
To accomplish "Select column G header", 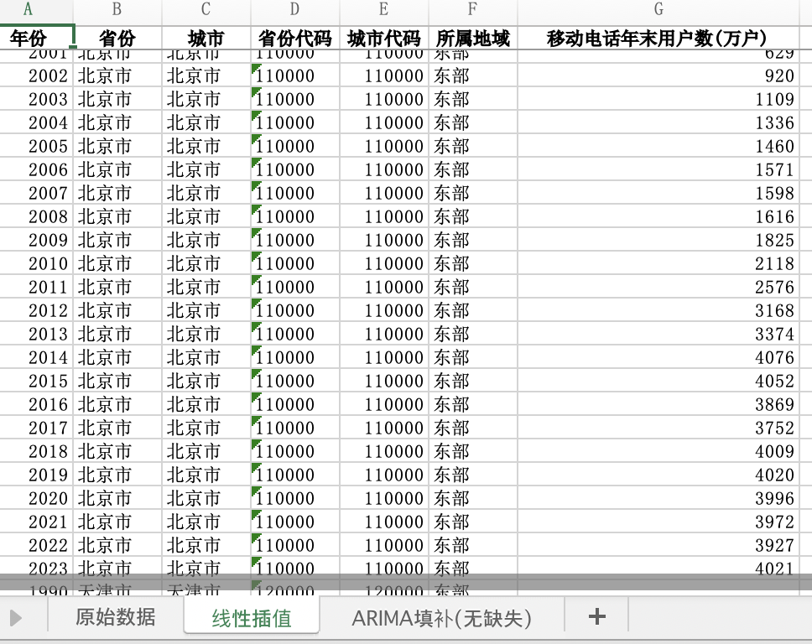I will click(658, 9).
